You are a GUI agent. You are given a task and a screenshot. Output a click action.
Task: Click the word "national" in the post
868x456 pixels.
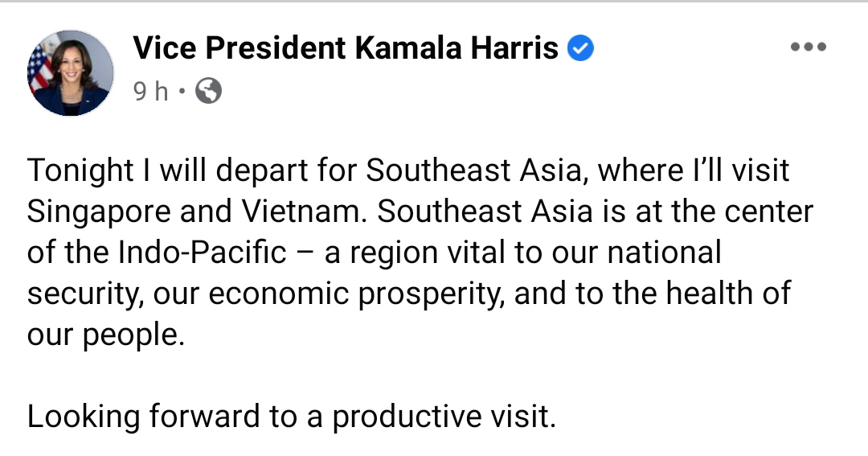665,252
